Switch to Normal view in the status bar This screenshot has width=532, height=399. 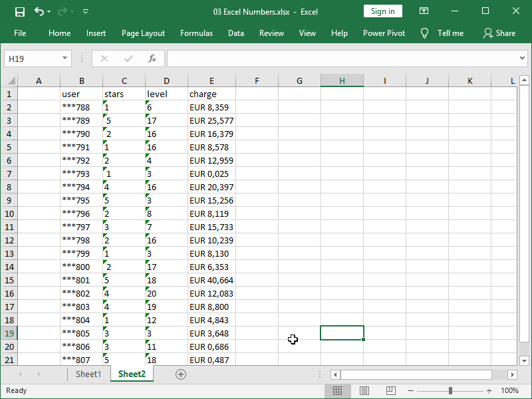pyautogui.click(x=338, y=390)
